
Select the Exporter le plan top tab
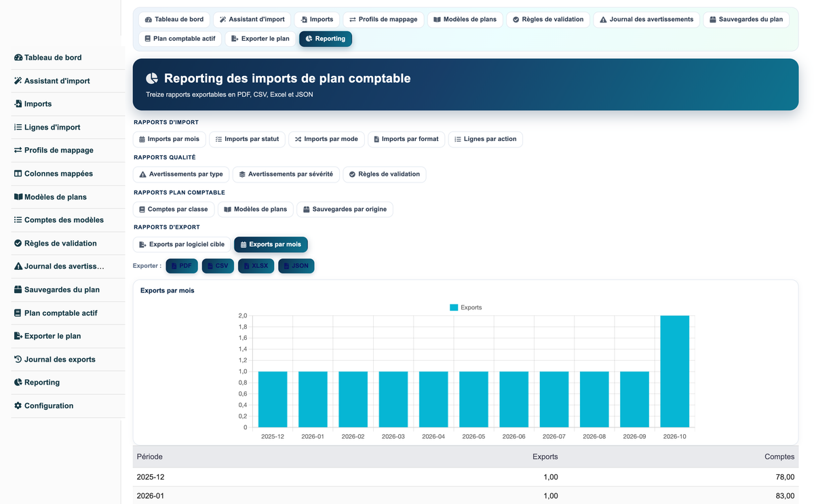(x=260, y=39)
